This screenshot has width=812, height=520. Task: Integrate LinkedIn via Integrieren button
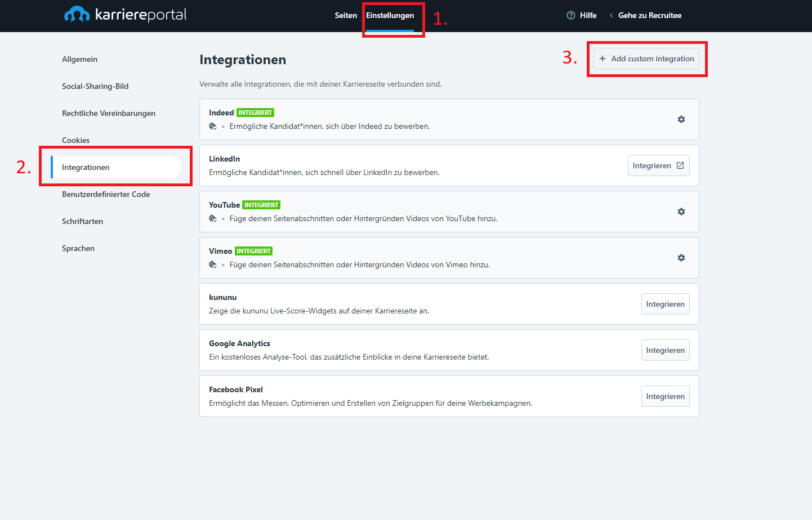click(x=658, y=165)
